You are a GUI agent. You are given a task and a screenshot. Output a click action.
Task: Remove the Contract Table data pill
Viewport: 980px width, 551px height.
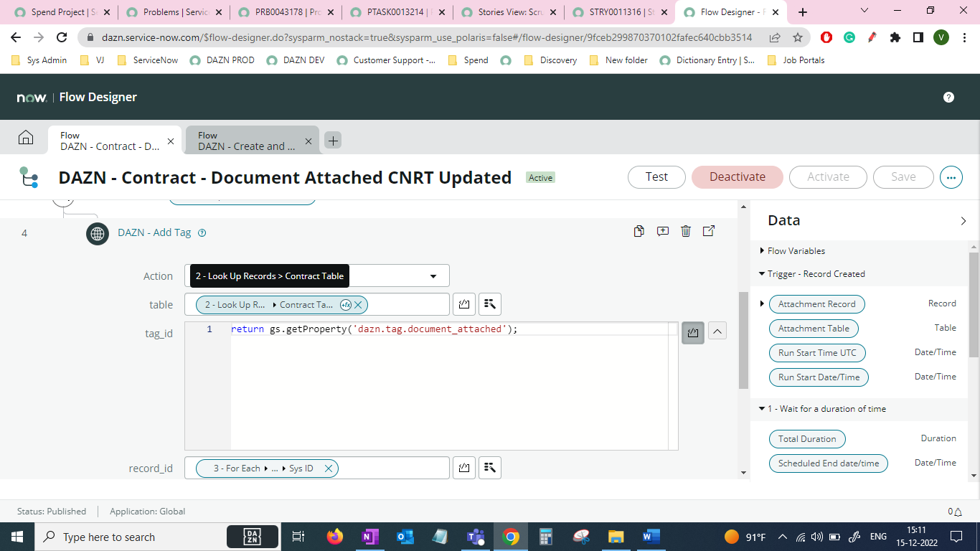pos(358,305)
